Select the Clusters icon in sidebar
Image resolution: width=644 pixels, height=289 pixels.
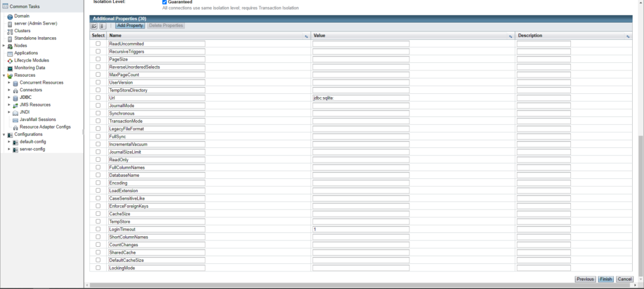click(x=10, y=31)
